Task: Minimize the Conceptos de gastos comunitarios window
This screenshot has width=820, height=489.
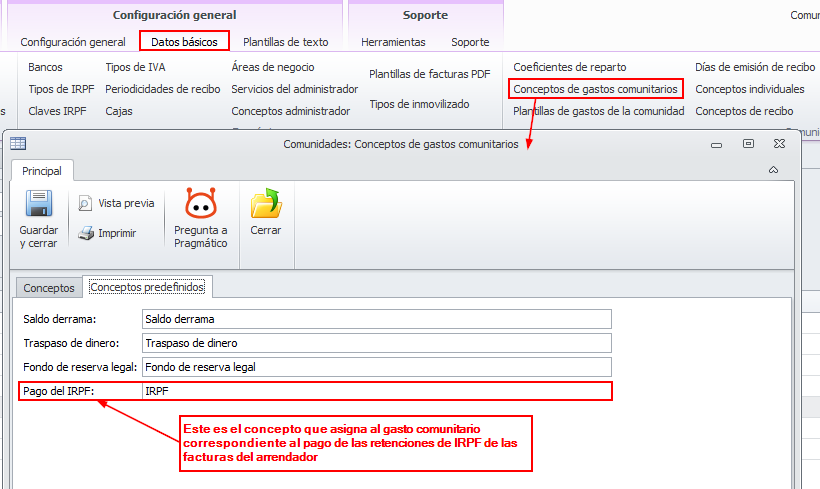Action: coord(716,144)
